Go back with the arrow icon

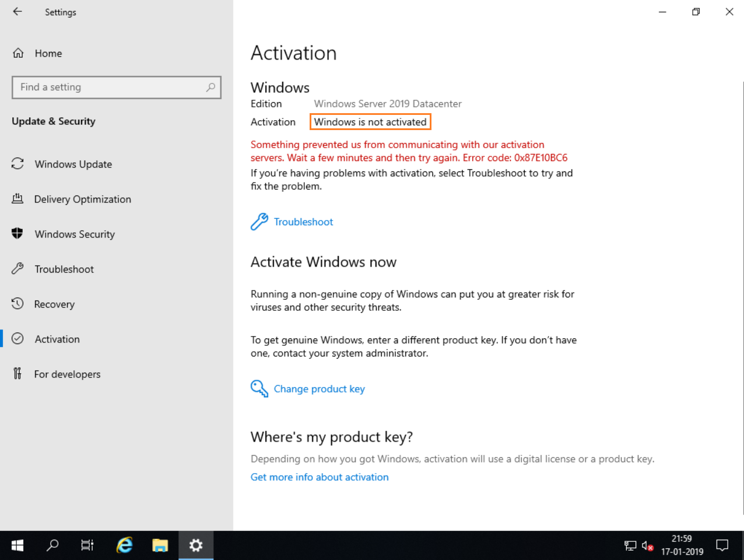click(x=17, y=12)
